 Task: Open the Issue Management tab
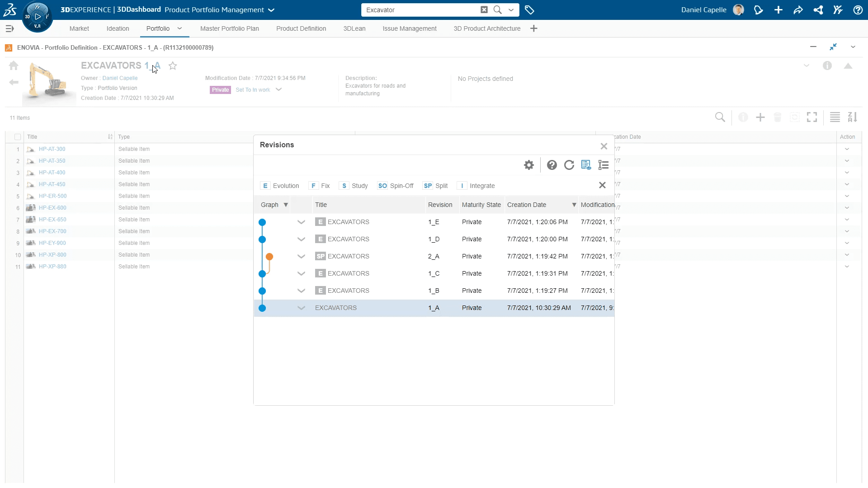point(409,28)
